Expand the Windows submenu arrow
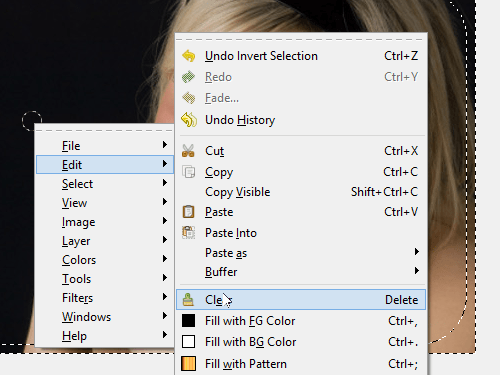 (x=165, y=315)
